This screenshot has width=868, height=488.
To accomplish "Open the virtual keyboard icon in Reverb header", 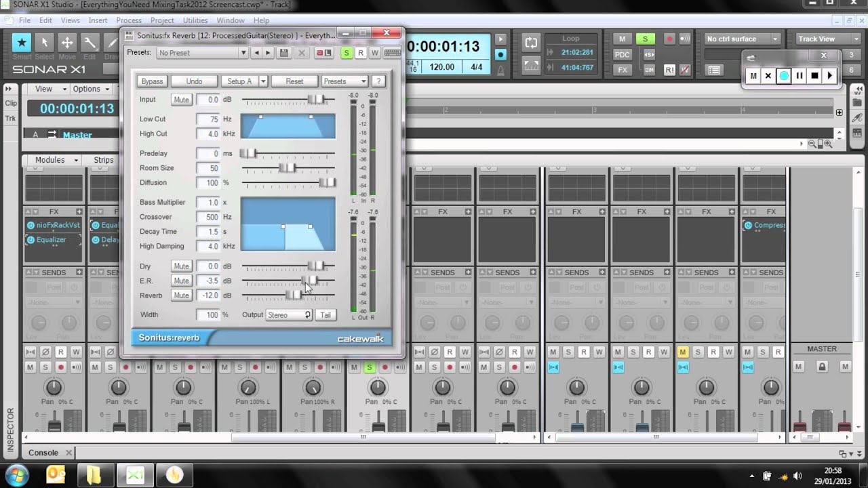I will (x=392, y=53).
